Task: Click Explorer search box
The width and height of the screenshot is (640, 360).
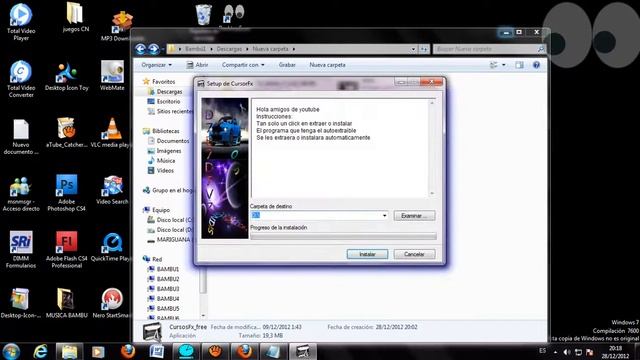Action: (489, 49)
